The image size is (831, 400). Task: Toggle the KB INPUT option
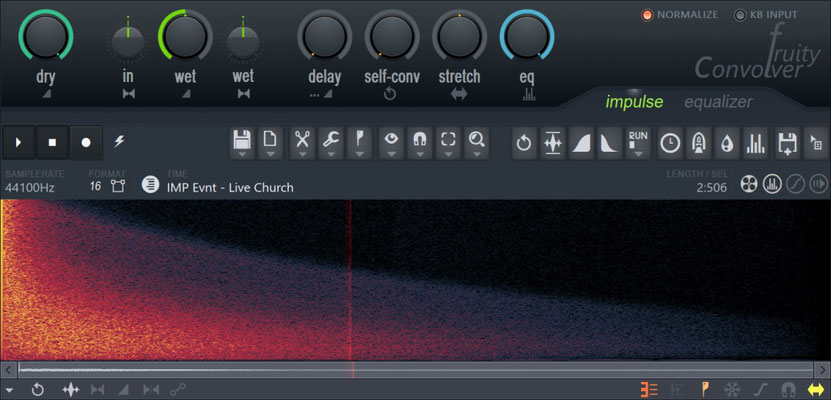(765, 15)
